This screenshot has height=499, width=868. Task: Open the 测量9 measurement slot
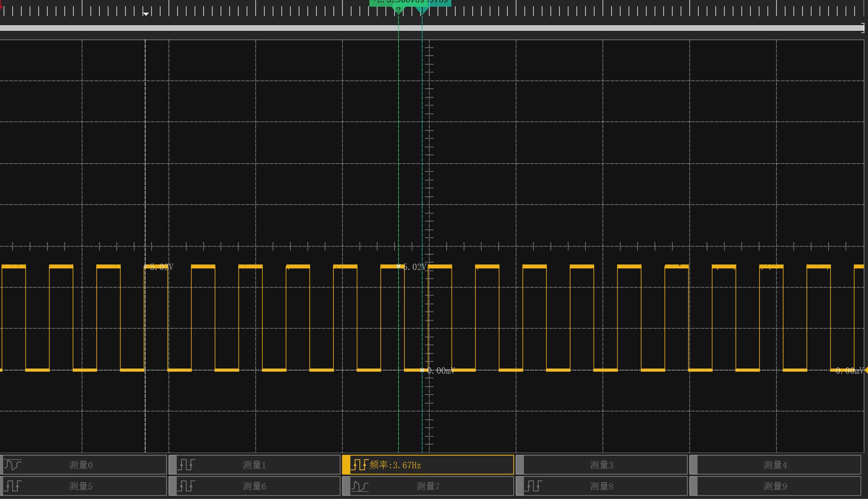click(775, 486)
